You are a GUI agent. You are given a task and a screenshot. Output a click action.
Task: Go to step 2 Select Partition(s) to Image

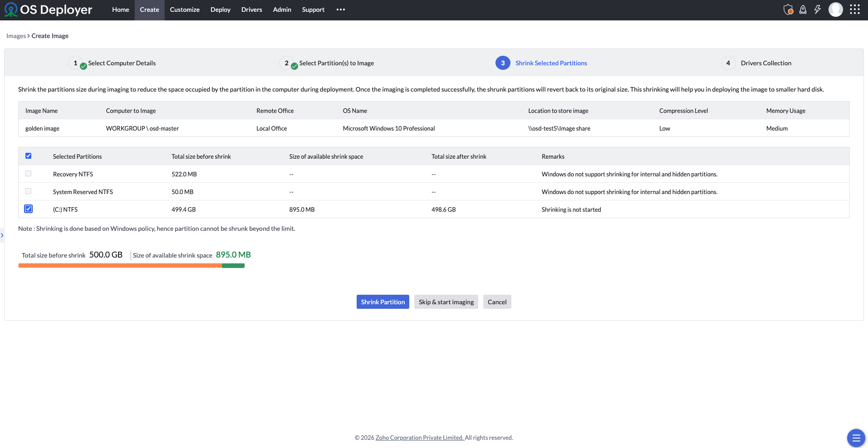pos(336,63)
